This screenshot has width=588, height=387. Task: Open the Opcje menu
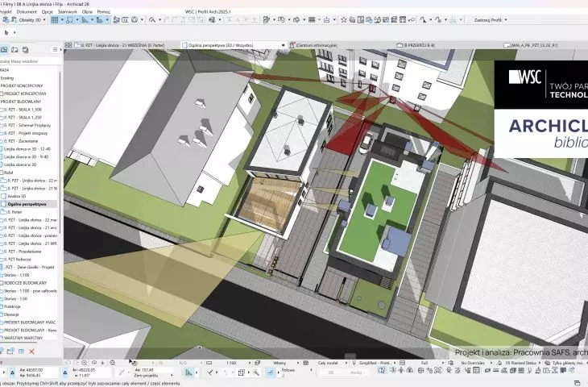(48, 11)
